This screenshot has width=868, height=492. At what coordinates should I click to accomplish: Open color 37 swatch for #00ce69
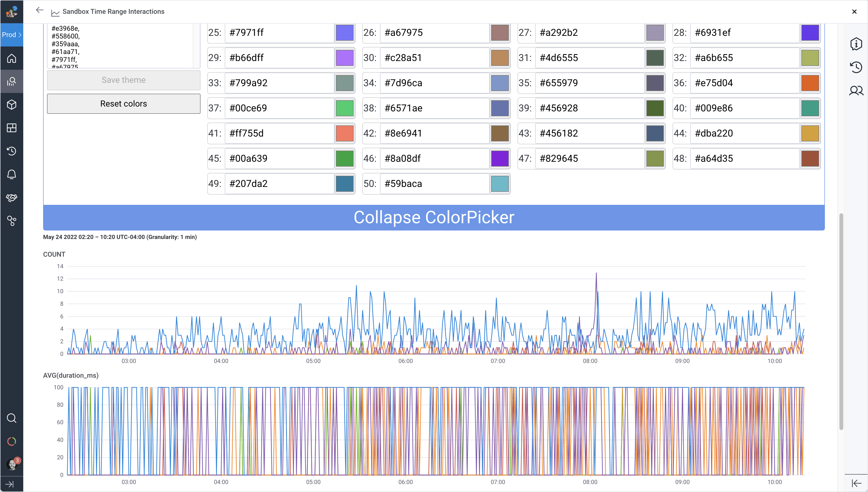coord(344,108)
